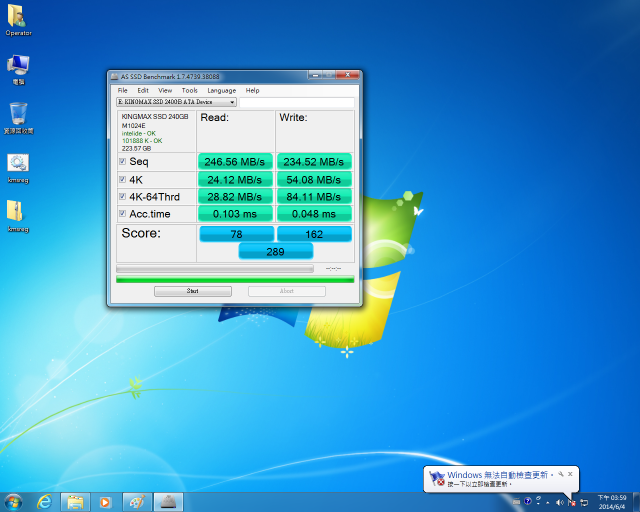The image size is (640, 512).
Task: Click the 4K read 24.12 MB/s result
Action: tap(235, 180)
